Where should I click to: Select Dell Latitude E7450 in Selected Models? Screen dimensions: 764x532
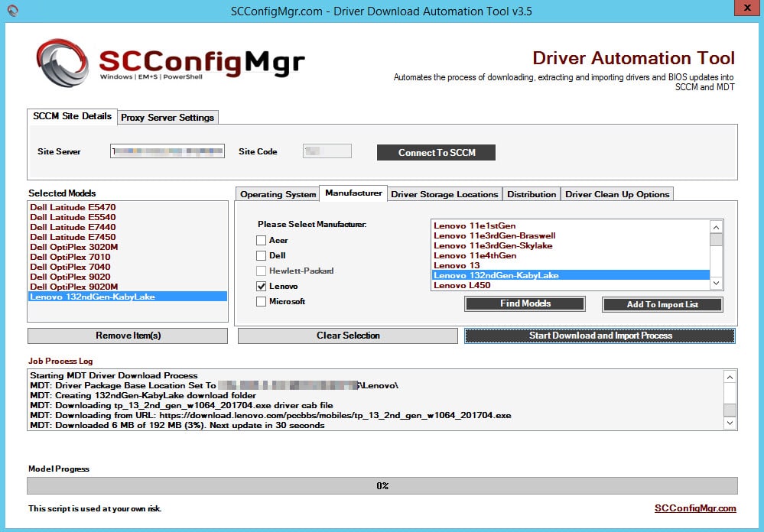click(x=128, y=237)
